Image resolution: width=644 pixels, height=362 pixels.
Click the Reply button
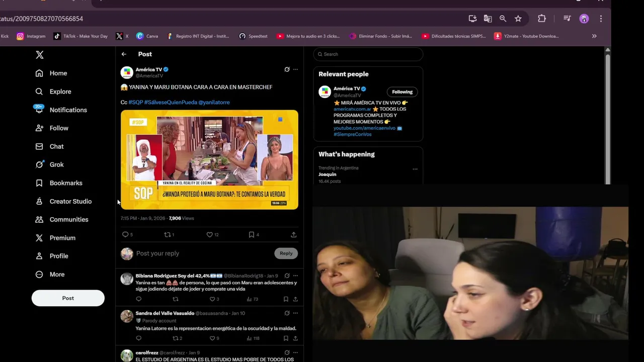(x=286, y=253)
